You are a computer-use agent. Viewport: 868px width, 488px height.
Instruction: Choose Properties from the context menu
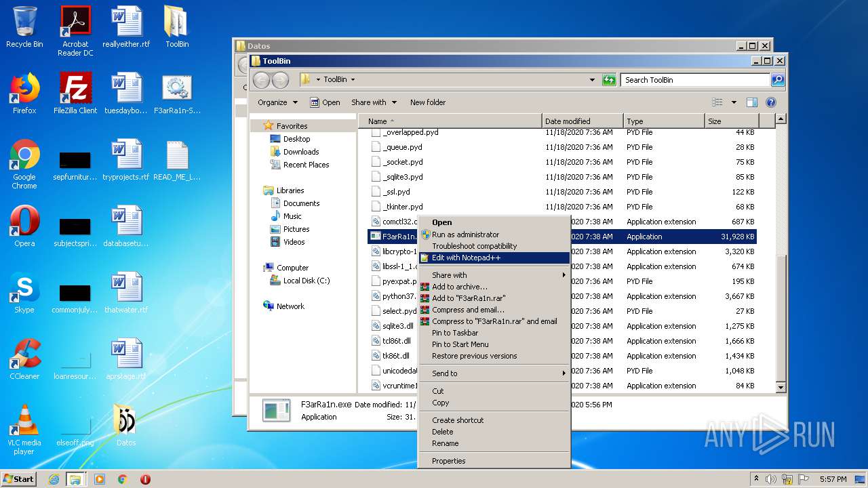[494, 461]
